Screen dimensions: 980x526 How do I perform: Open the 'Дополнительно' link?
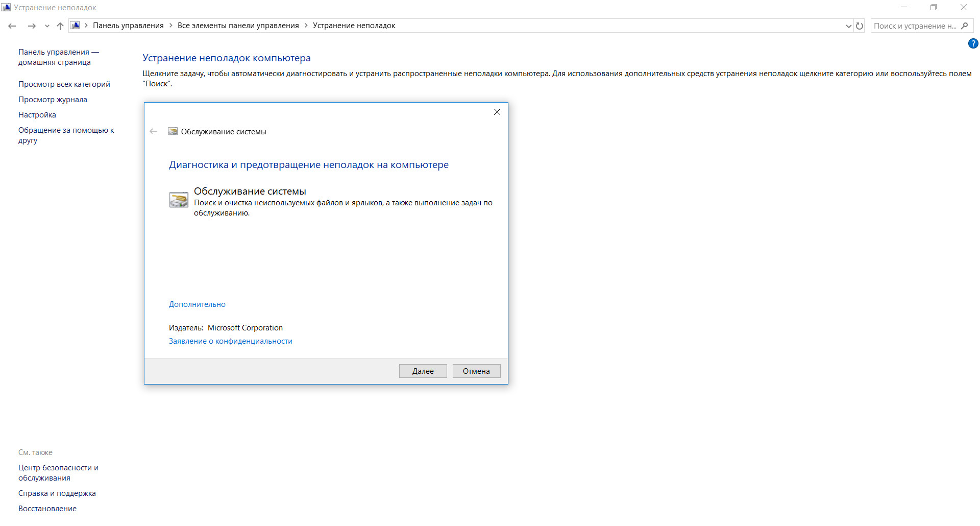[197, 304]
